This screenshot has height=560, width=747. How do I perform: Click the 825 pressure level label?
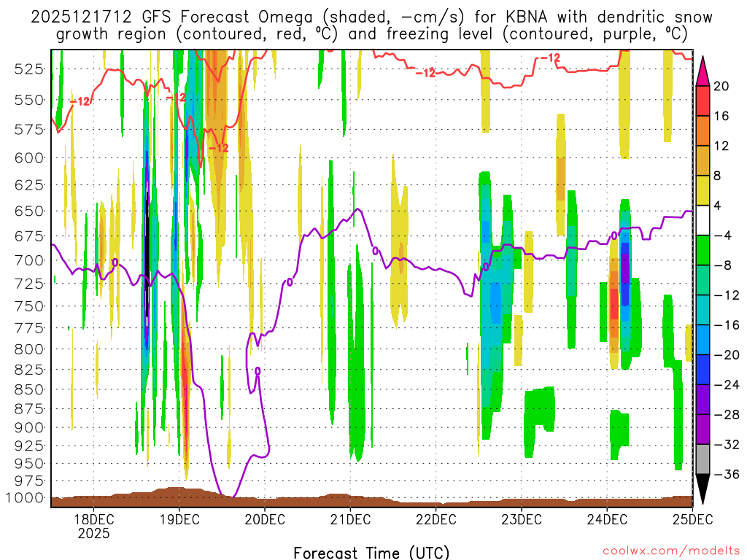pyautogui.click(x=28, y=370)
